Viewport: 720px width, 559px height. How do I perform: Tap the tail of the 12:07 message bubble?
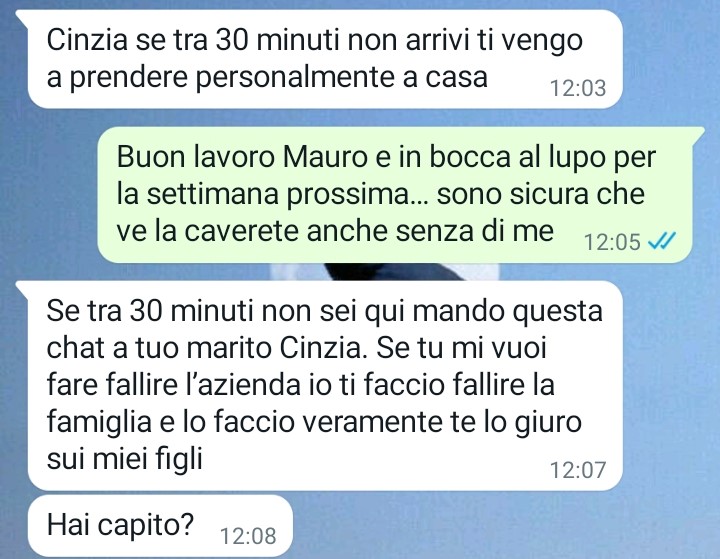22,288
